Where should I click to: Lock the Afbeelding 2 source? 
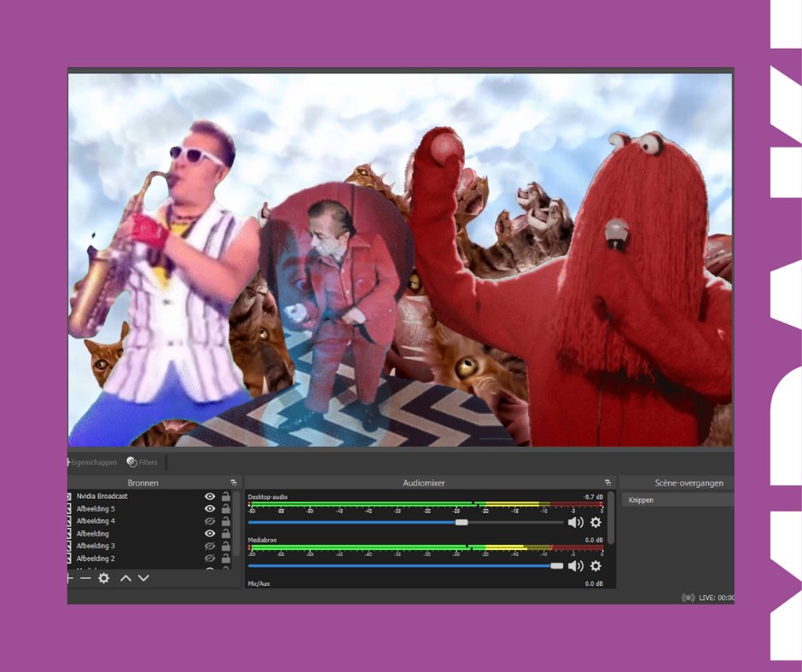click(225, 559)
